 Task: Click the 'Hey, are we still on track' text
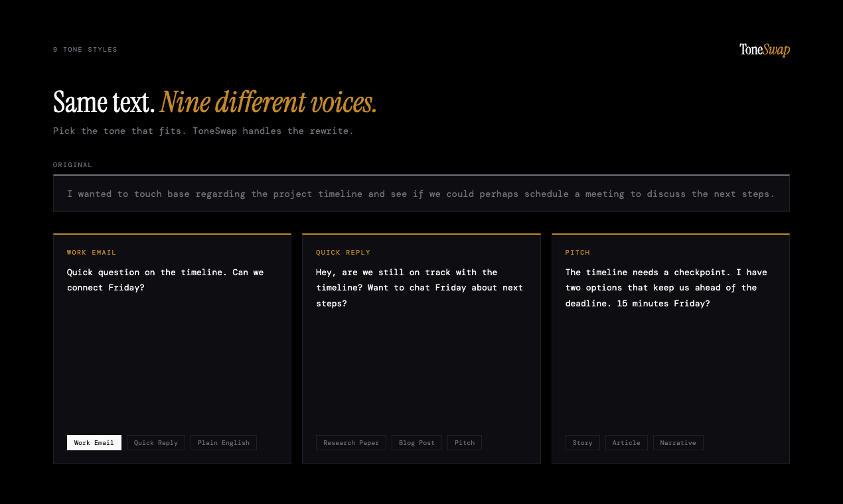coord(420,288)
